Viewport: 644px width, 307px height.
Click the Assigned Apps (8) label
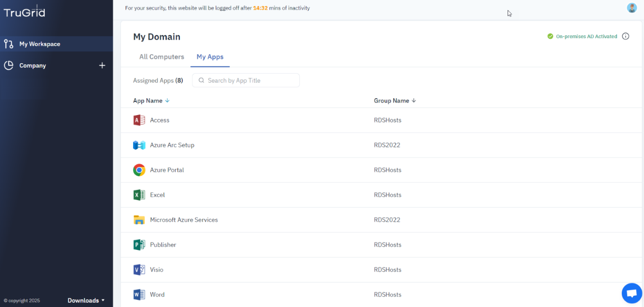click(x=158, y=81)
